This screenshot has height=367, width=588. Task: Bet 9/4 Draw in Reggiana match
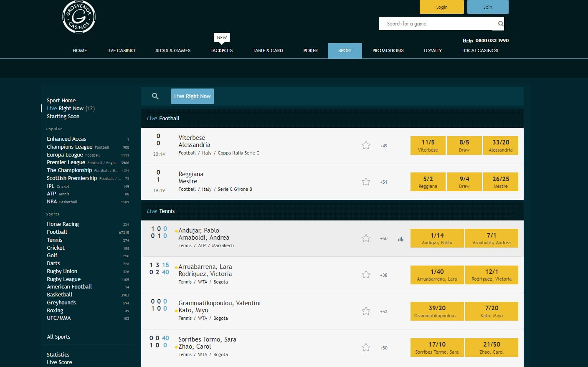(x=464, y=182)
